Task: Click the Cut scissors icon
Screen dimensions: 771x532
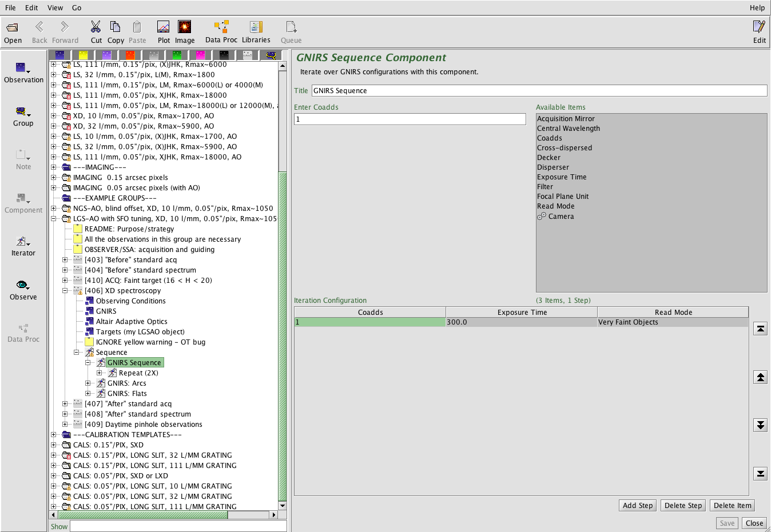Action: click(x=96, y=27)
